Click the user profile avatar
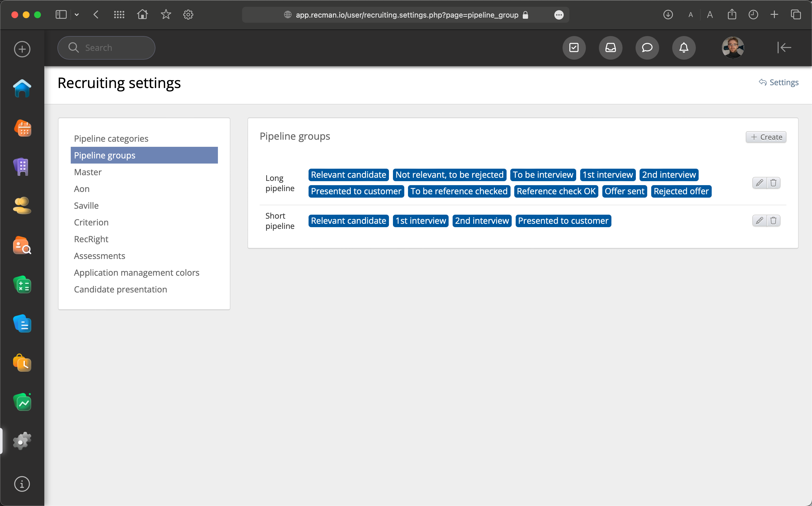 click(733, 48)
